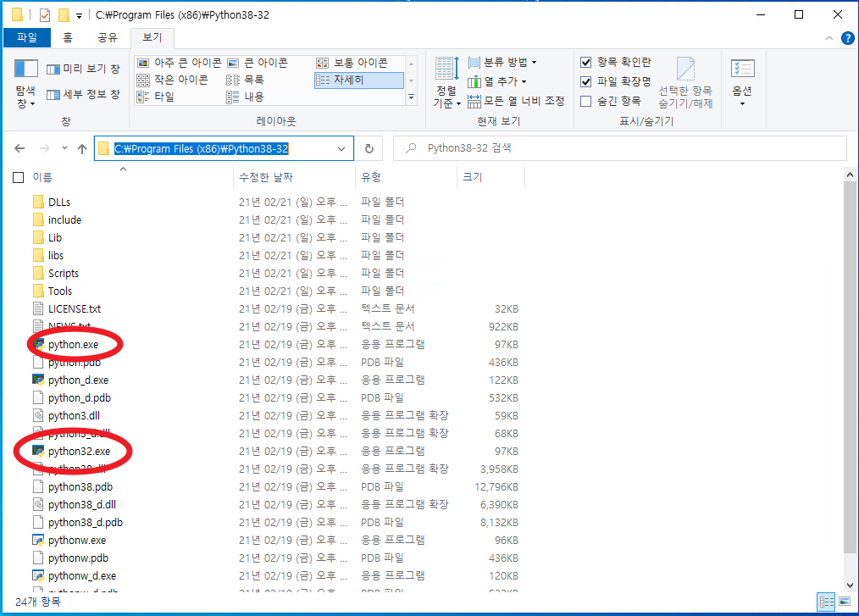Select 타일 tiles layout
This screenshot has height=616, width=859.
click(x=156, y=97)
